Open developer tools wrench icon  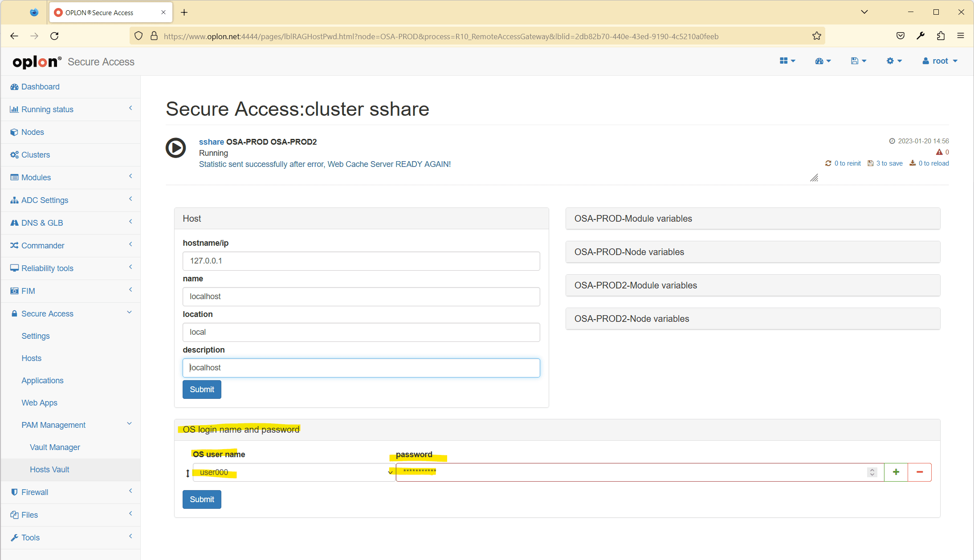921,36
